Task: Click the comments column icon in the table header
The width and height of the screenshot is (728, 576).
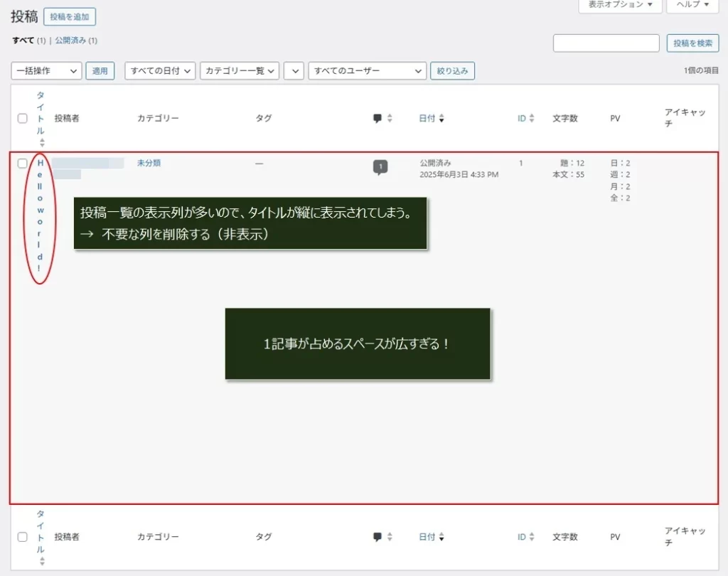Action: coord(378,118)
